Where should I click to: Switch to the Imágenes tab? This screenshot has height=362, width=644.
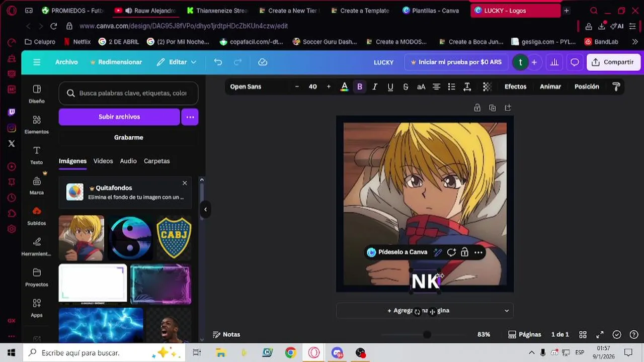(72, 161)
